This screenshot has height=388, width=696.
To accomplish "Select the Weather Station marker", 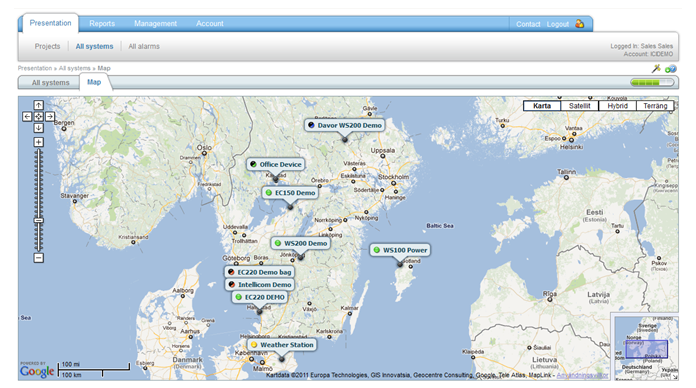I will pos(282,344).
